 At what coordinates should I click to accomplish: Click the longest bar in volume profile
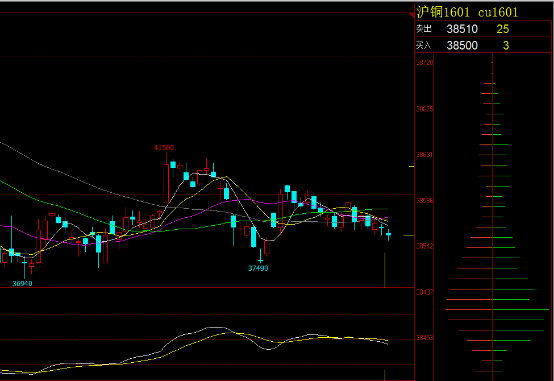(497, 310)
